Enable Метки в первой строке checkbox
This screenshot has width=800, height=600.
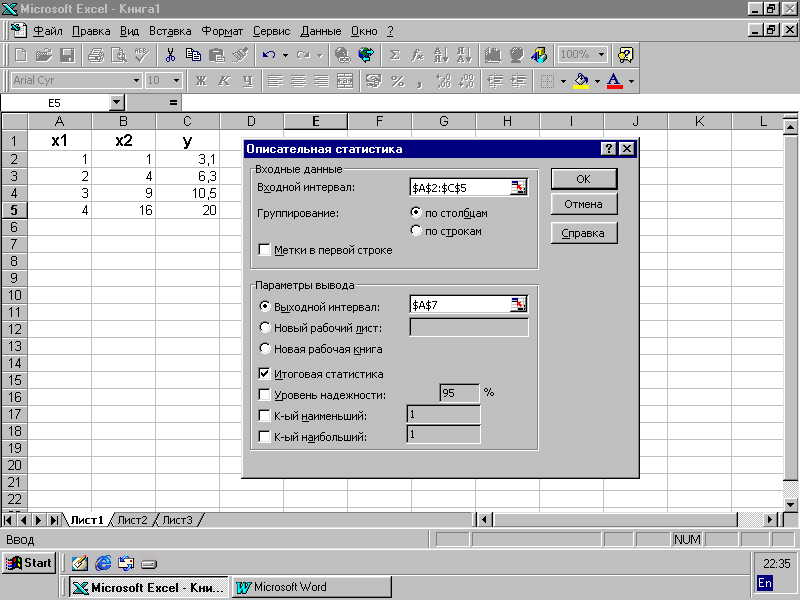265,250
